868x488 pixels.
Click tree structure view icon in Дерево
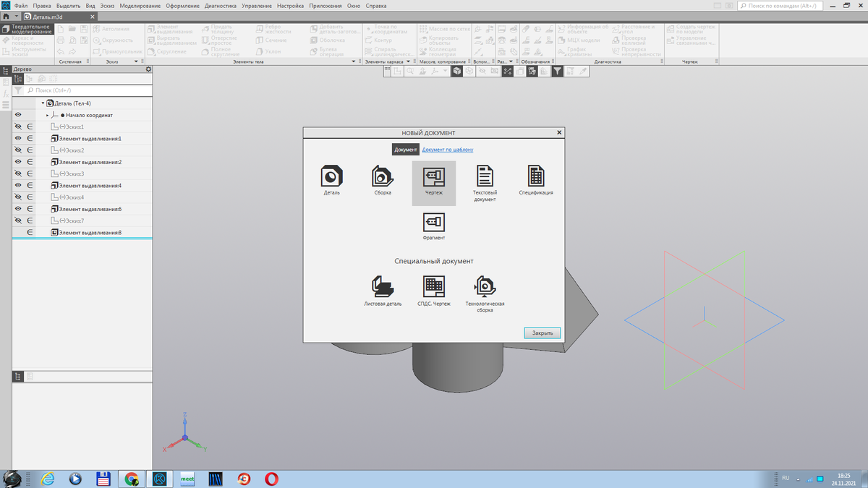click(19, 79)
